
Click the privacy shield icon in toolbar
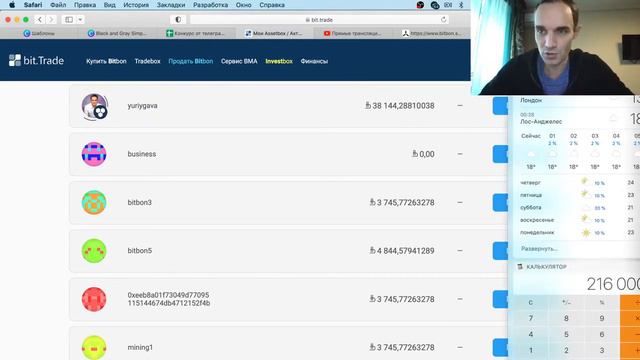178,20
